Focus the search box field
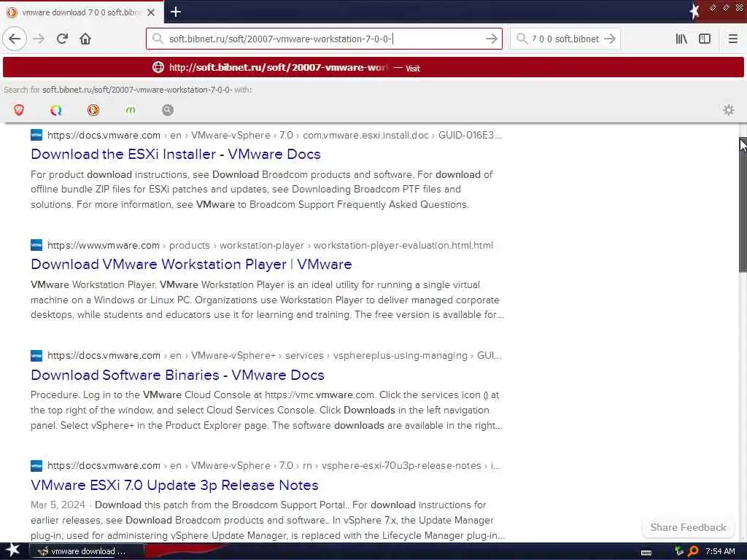Screen dimensions: 747x560 (565, 39)
